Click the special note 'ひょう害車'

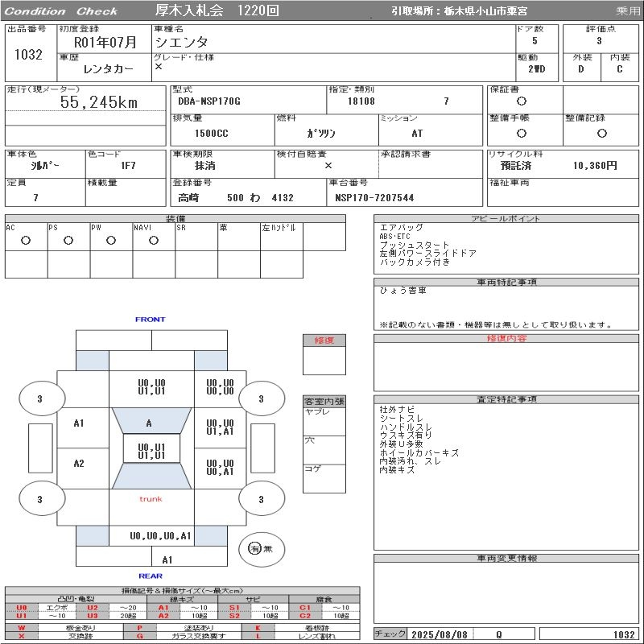[403, 291]
